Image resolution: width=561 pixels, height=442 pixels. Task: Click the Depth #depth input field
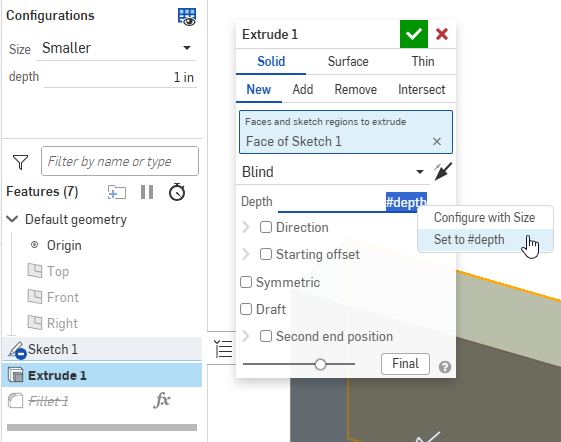tap(352, 202)
